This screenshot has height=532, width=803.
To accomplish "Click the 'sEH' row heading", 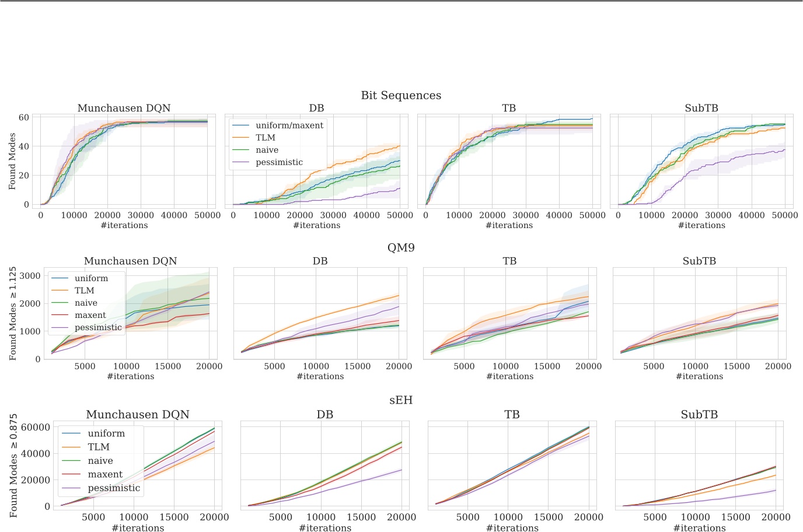I will (401, 400).
